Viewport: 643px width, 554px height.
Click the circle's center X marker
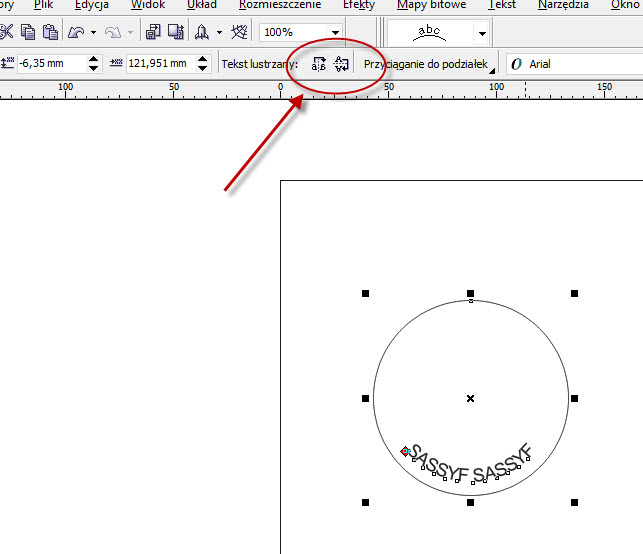(470, 398)
